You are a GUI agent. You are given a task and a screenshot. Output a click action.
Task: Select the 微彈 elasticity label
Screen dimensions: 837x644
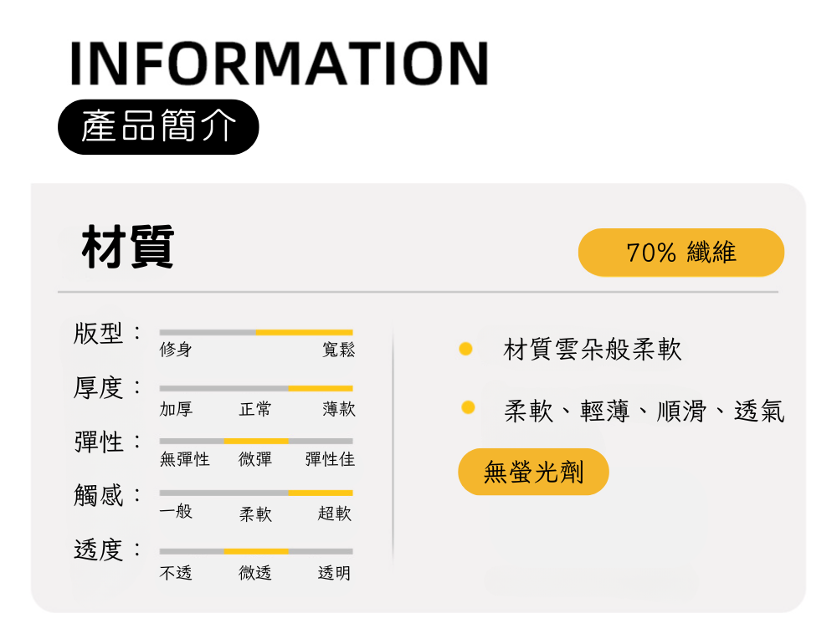click(255, 459)
